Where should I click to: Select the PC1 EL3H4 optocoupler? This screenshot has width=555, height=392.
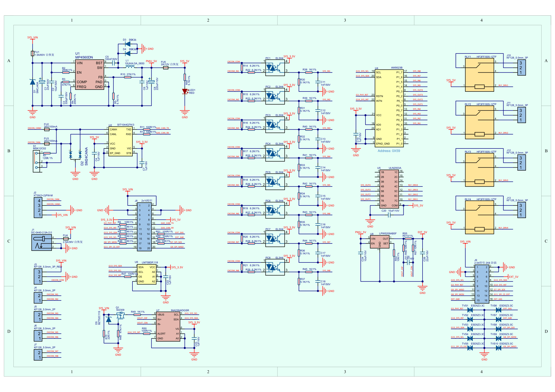[x=275, y=67]
